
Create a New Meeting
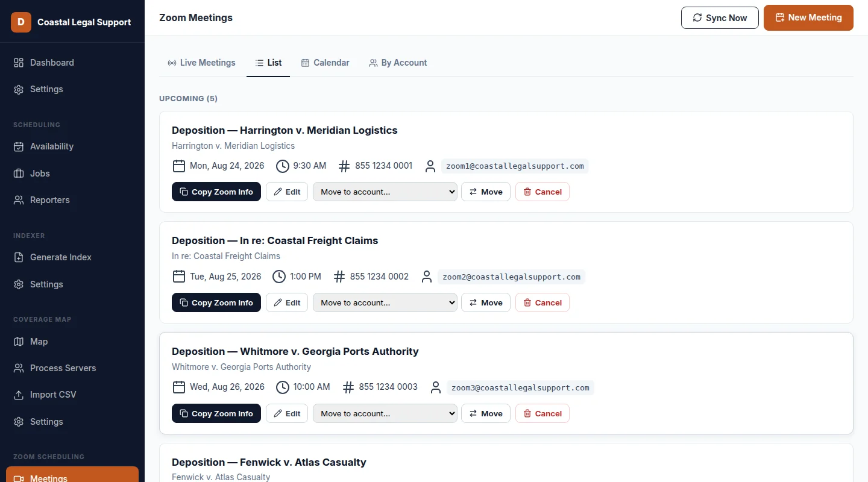point(808,17)
